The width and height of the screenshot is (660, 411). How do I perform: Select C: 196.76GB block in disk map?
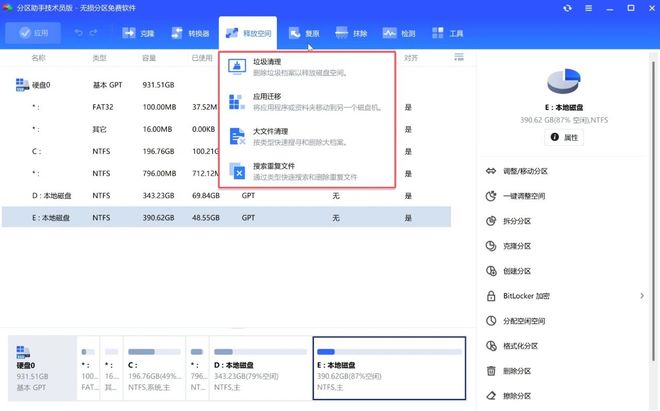tap(154, 368)
